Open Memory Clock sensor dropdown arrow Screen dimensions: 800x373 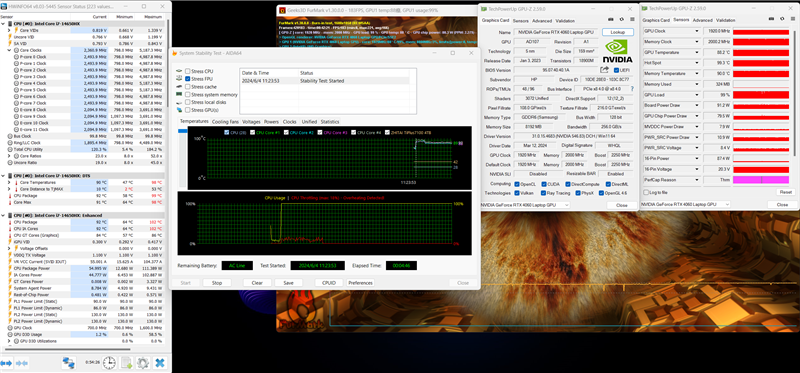tap(697, 42)
